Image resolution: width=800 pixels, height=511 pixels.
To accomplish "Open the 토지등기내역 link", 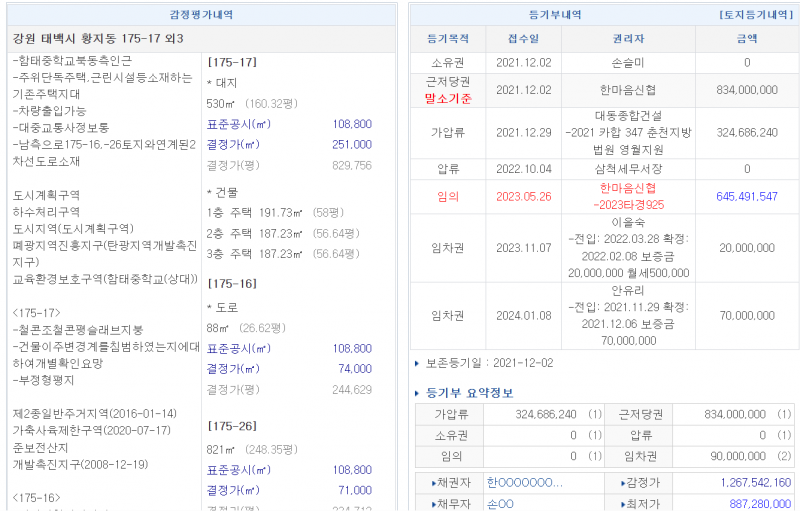I will coord(756,15).
